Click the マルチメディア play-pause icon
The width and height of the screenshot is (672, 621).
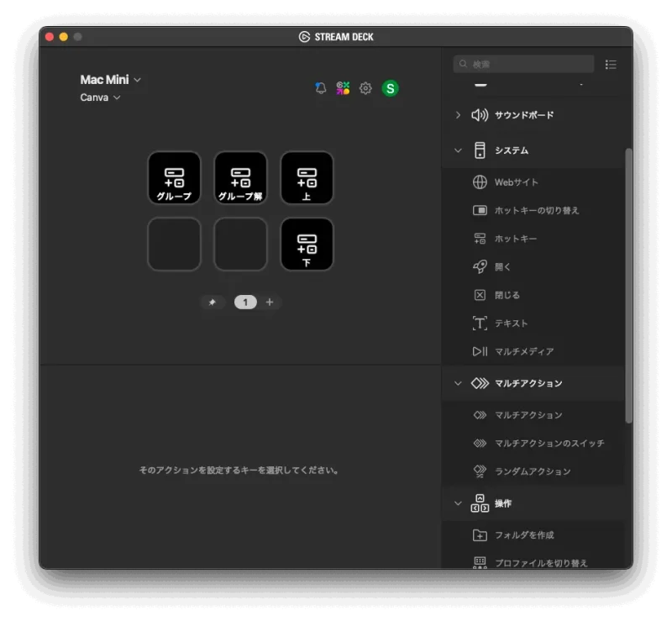[x=480, y=351]
